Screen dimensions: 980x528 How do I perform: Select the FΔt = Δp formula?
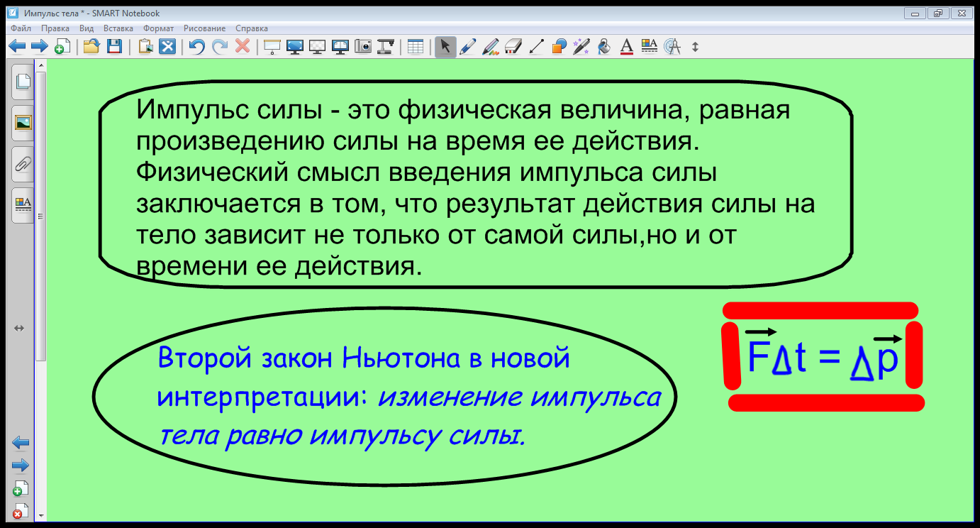[x=823, y=355]
